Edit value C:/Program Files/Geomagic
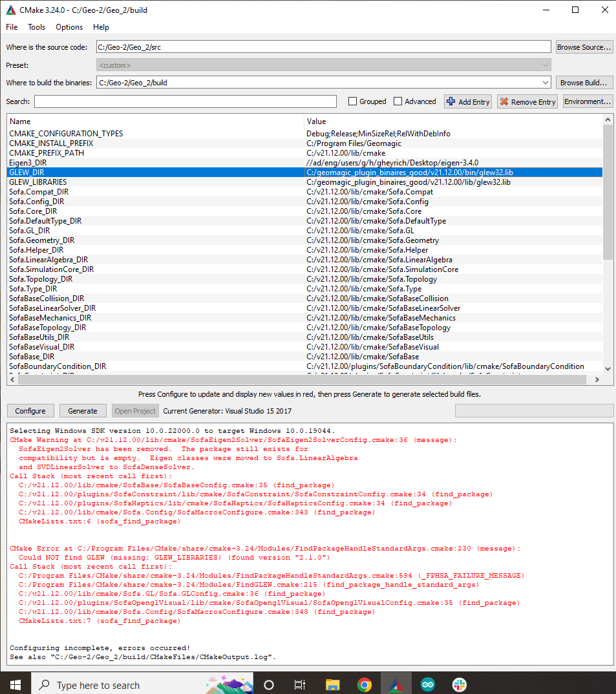The image size is (616, 694). (x=354, y=143)
